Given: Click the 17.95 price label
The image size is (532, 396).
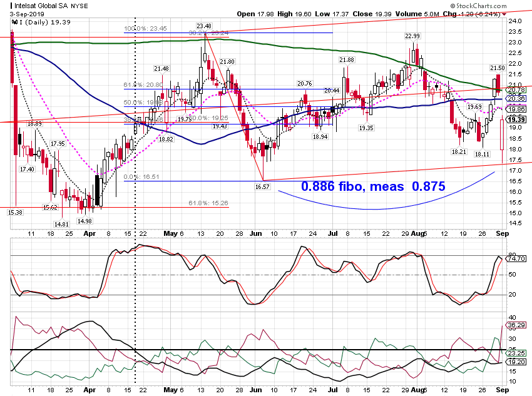Looking at the screenshot, I should coord(58,144).
